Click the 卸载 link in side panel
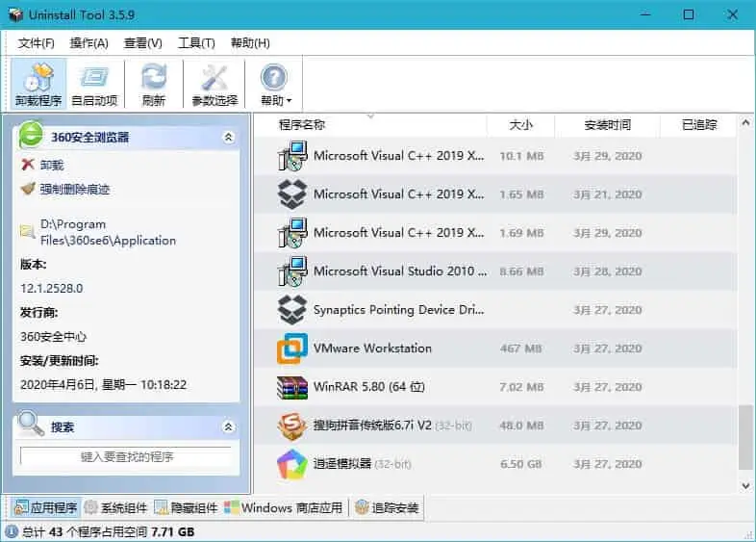Screen dimensions: 756x542 52,165
